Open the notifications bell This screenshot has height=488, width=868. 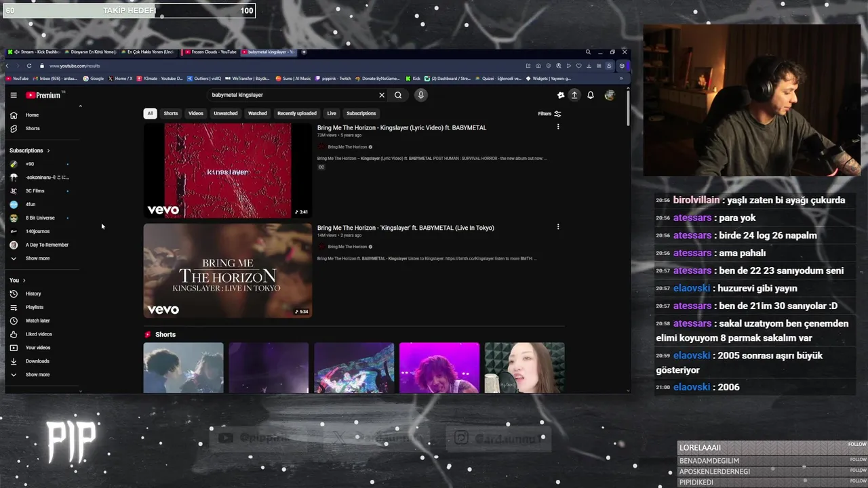[x=591, y=96]
